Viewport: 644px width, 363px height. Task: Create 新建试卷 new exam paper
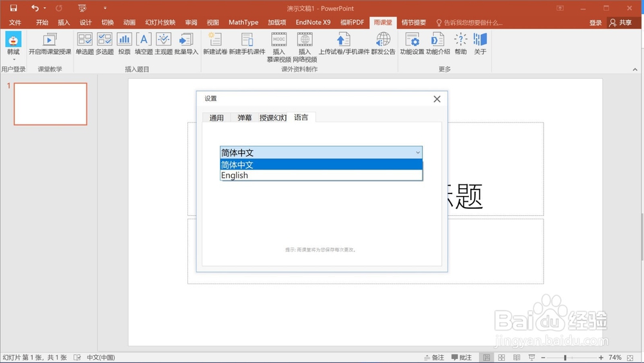point(215,44)
